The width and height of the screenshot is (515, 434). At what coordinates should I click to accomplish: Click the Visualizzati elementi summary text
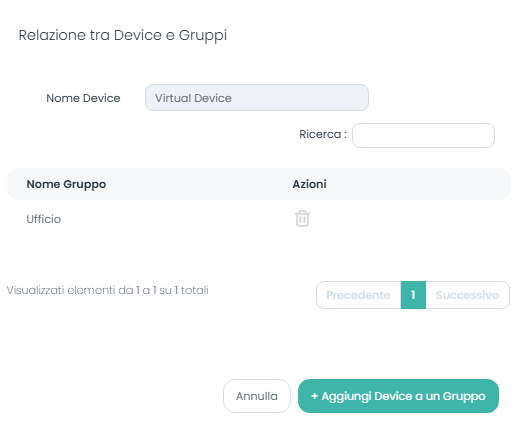[107, 290]
